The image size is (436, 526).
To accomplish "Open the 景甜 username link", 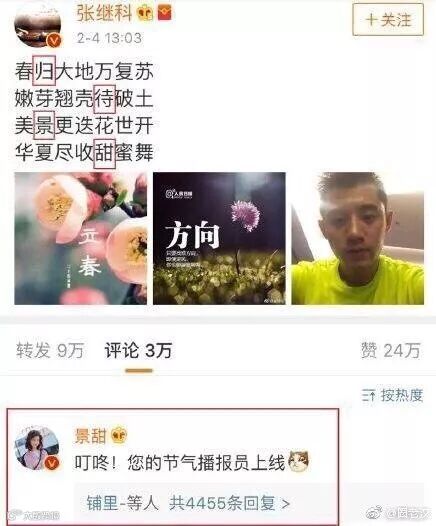I will point(90,436).
